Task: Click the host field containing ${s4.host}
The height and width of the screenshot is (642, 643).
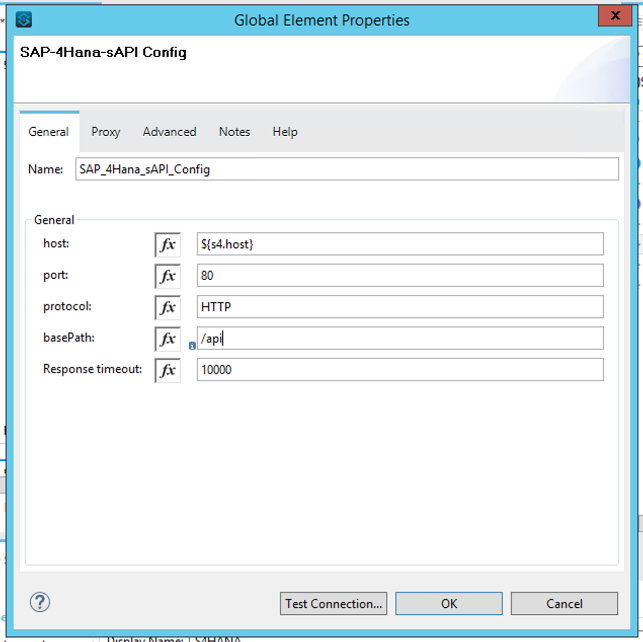Action: pyautogui.click(x=400, y=244)
